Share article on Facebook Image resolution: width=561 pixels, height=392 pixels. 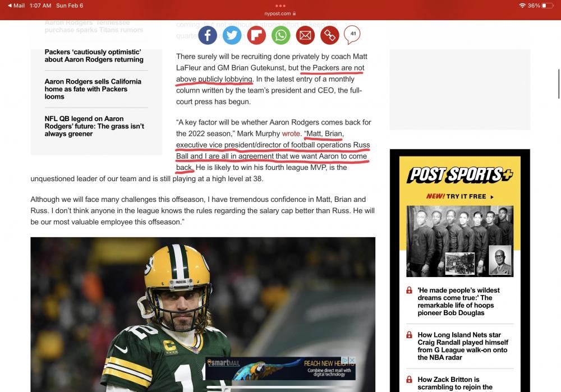207,36
